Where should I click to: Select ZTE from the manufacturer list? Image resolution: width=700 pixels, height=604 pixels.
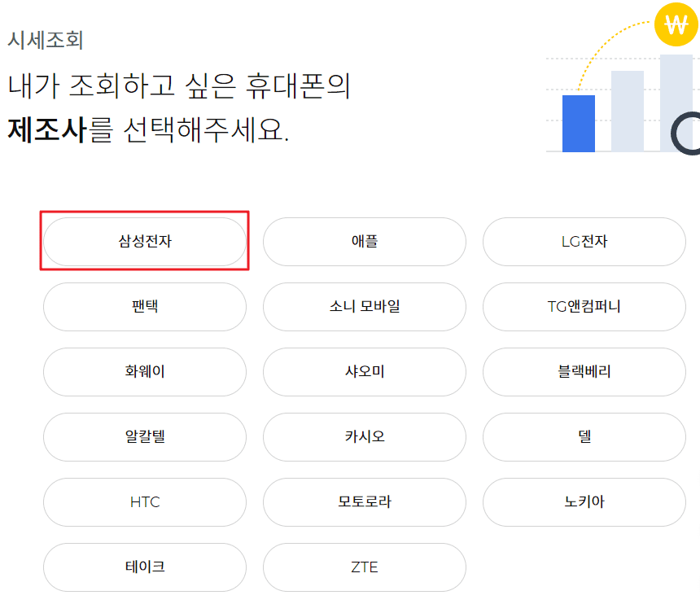[x=364, y=567]
